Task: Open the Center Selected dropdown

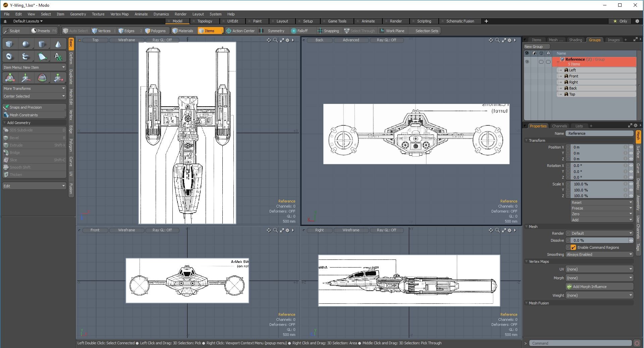Action: pyautogui.click(x=34, y=96)
